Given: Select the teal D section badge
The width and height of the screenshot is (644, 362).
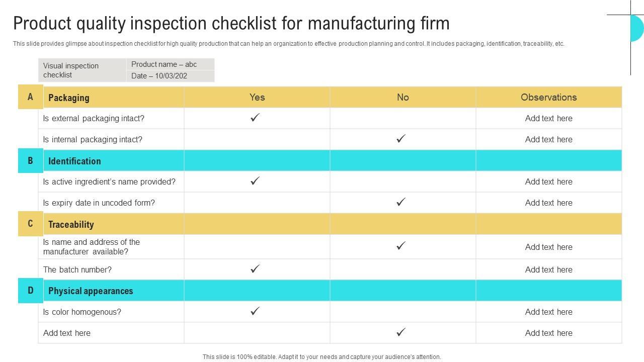Looking at the screenshot, I should pos(30,291).
